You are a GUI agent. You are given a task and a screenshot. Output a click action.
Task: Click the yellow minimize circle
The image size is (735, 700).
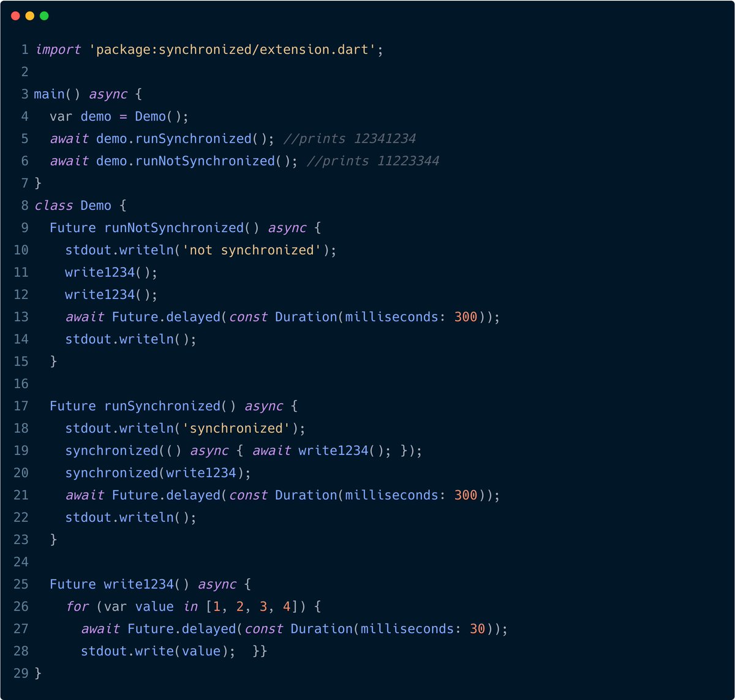[x=29, y=16]
